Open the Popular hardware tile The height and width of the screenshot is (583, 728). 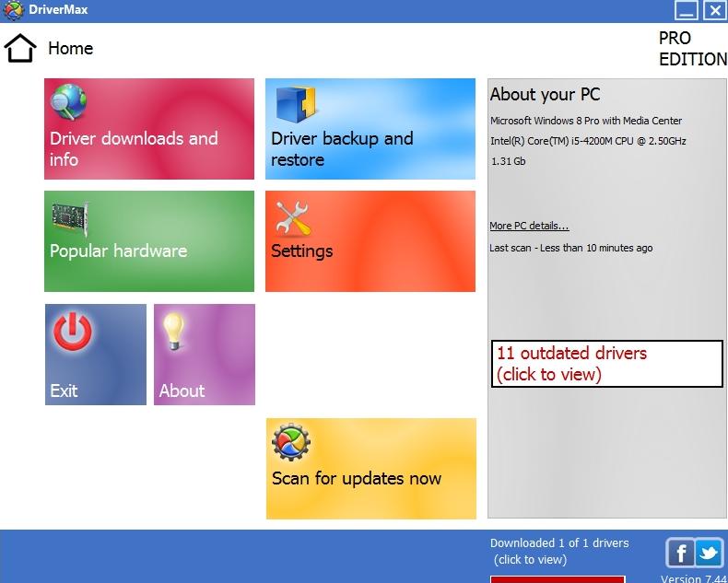coord(149,241)
